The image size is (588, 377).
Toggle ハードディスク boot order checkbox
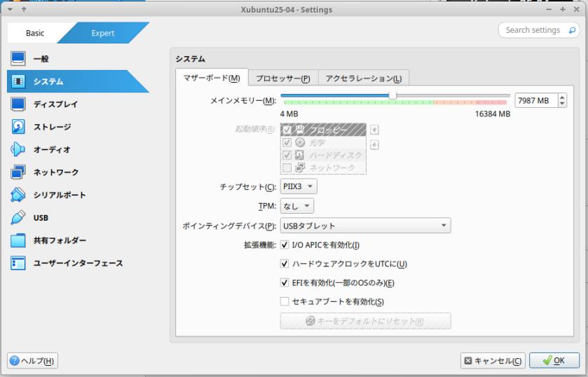(x=287, y=155)
